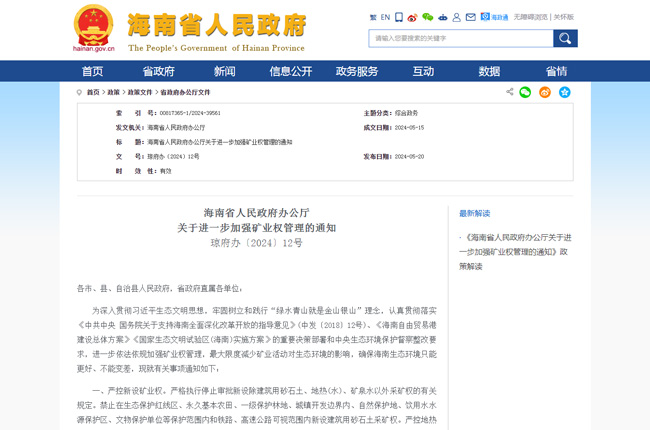
Task: Click the 无障碍浏览 link
Action: tap(531, 17)
